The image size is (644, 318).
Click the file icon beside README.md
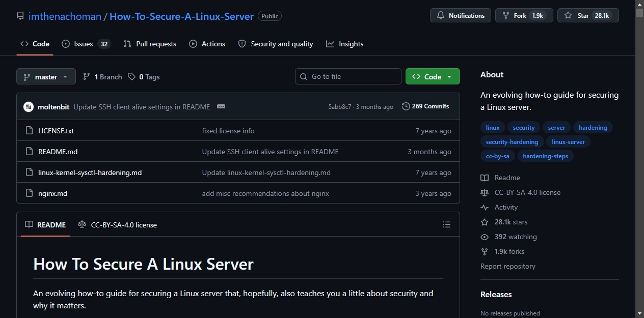[29, 152]
